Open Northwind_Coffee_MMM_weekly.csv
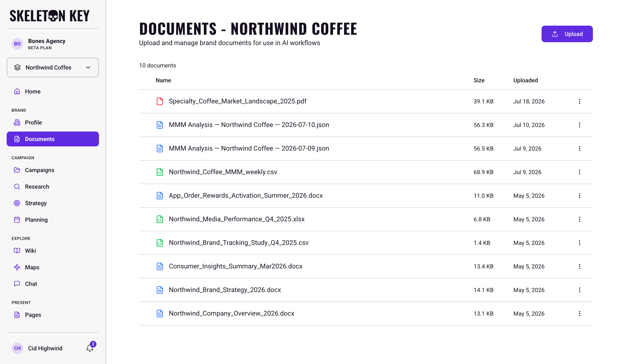The image size is (626, 364). [x=223, y=172]
